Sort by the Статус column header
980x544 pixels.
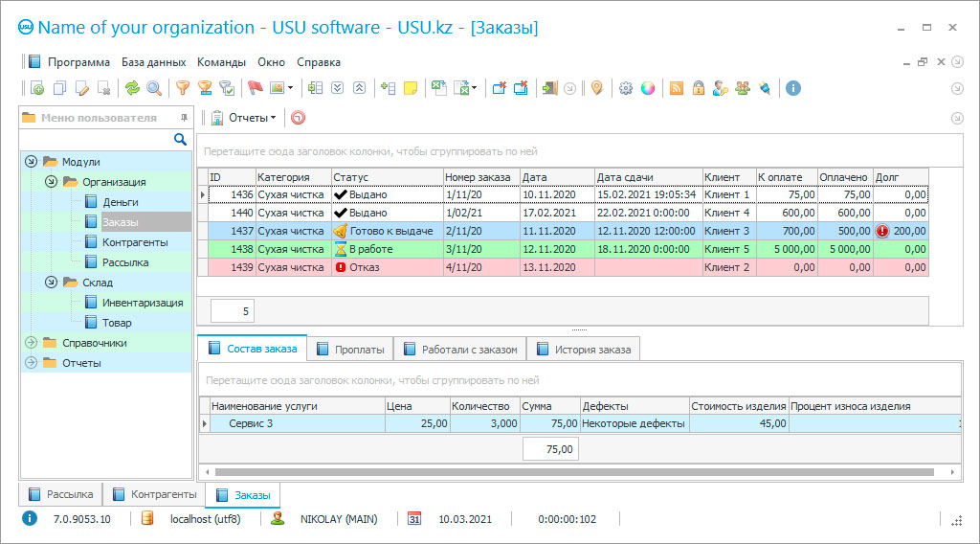388,177
